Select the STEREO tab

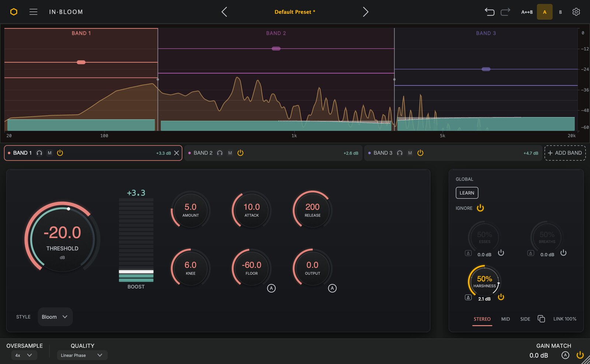[x=482, y=319]
